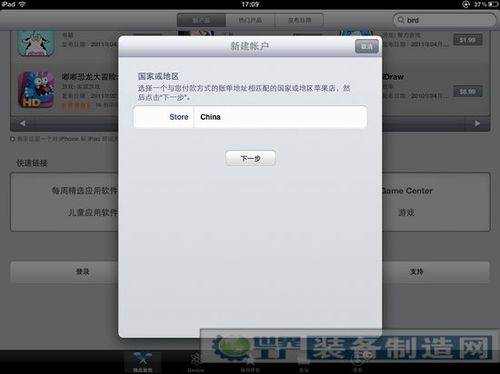Click the Wi-Fi icon in the status bar

pyautogui.click(x=22, y=4)
